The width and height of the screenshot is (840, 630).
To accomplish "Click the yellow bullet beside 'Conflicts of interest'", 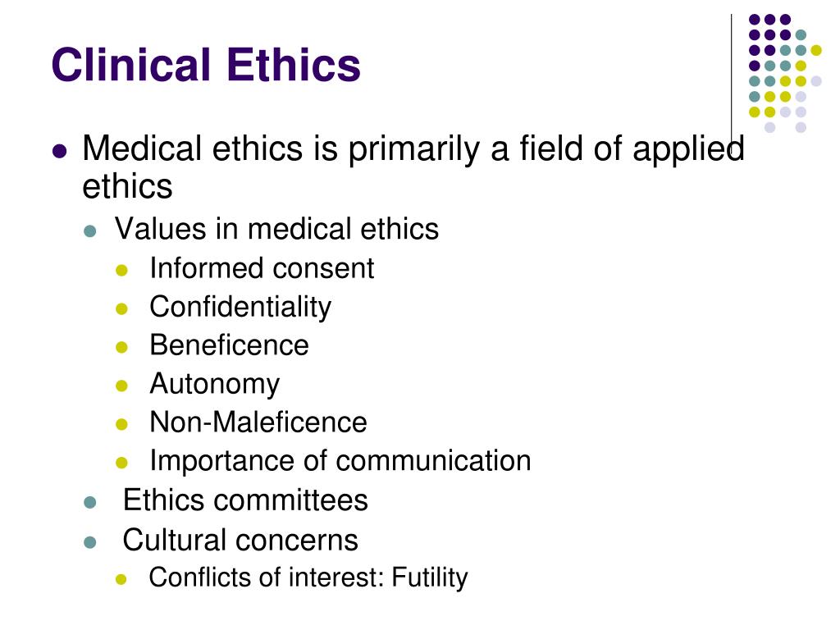I will click(x=121, y=579).
